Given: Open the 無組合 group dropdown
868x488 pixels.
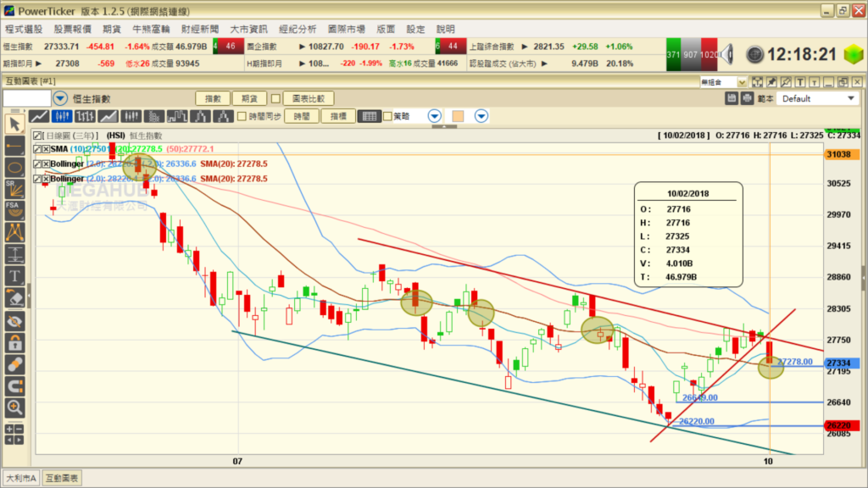Looking at the screenshot, I should (x=723, y=82).
